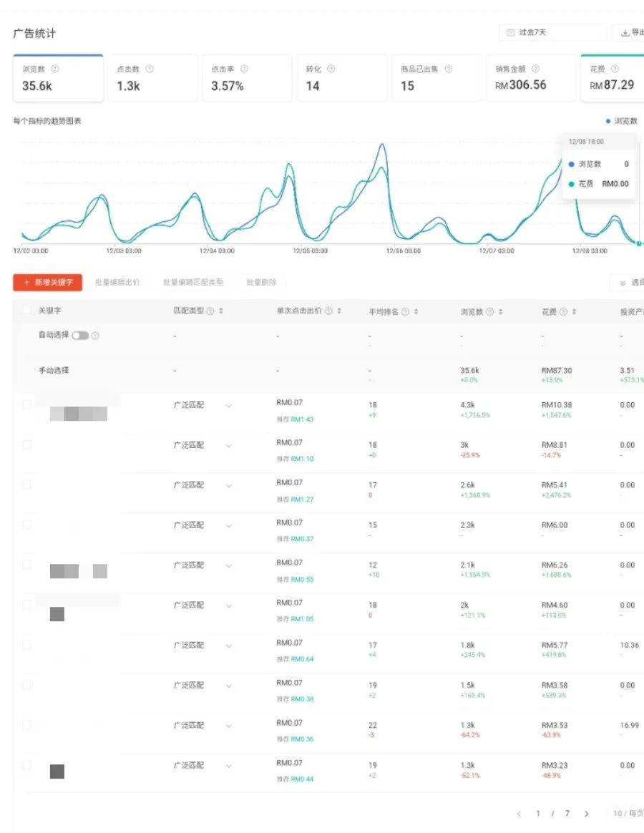
Task: Click the 浏览数 blue legend dot
Action: click(x=608, y=121)
